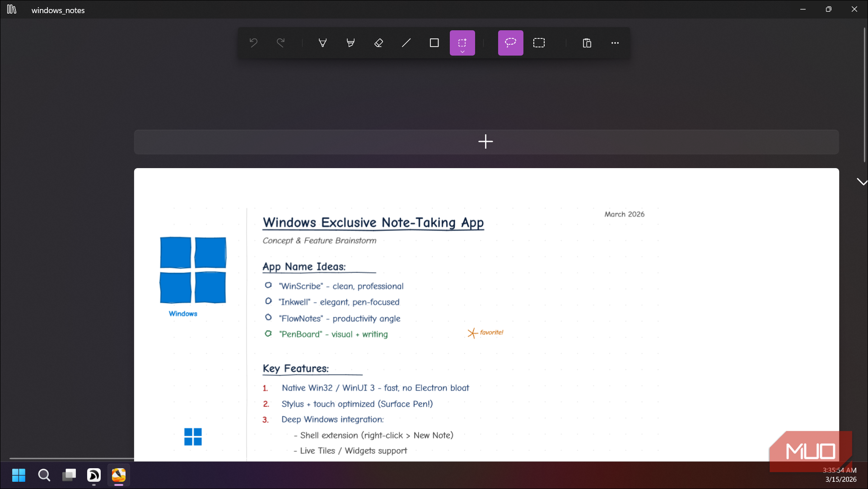868x489 pixels.
Task: Open the white-square app on the taskbar
Action: (x=94, y=475)
